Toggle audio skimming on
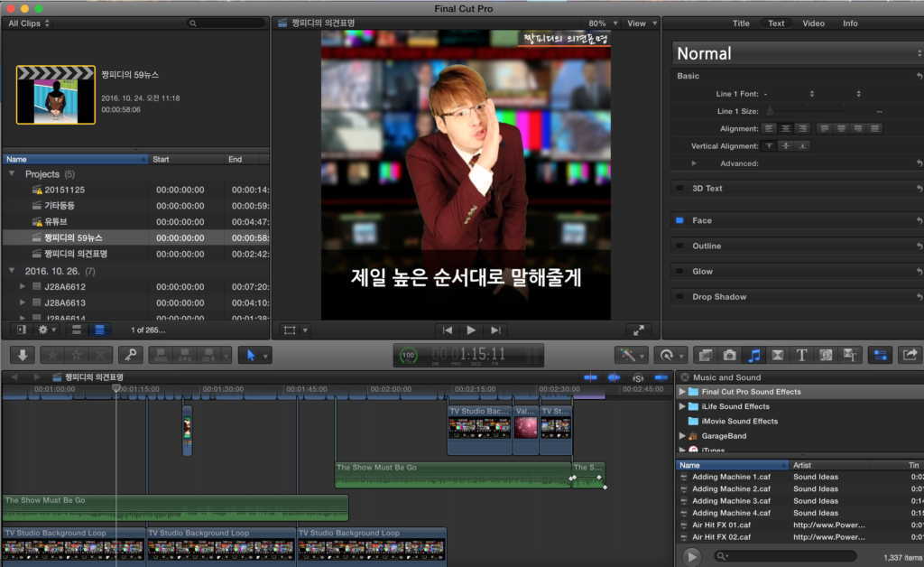Image resolution: width=924 pixels, height=567 pixels. (614, 377)
